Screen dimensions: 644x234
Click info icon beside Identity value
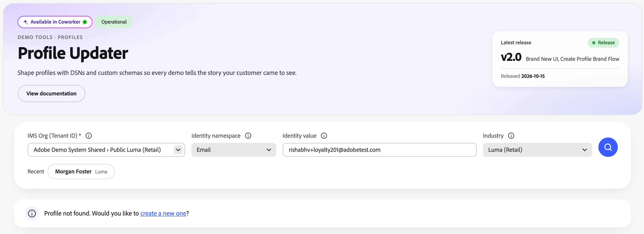(324, 136)
